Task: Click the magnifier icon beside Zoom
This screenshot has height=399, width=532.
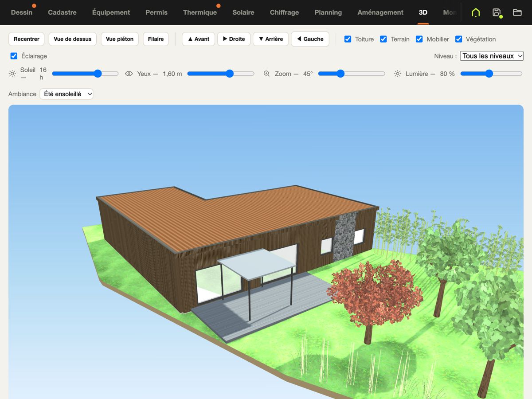Action: (266, 74)
